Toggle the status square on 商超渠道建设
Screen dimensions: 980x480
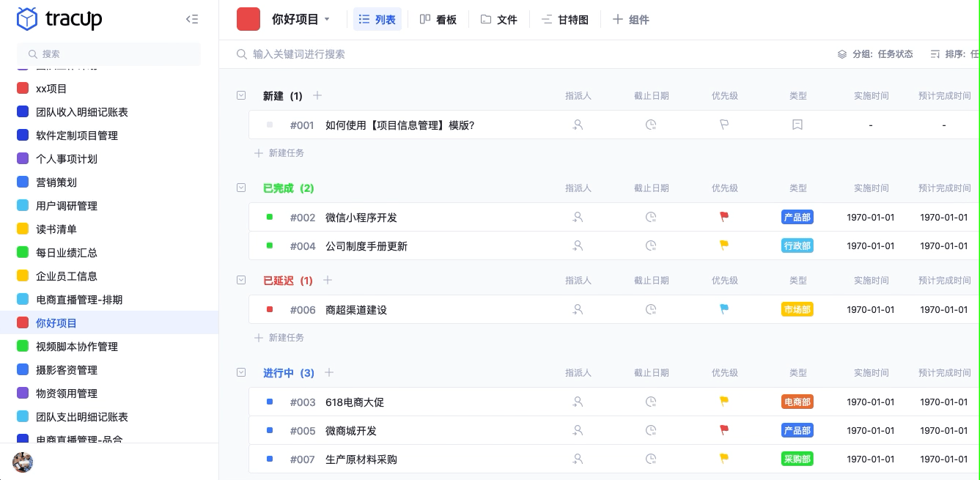[269, 309]
